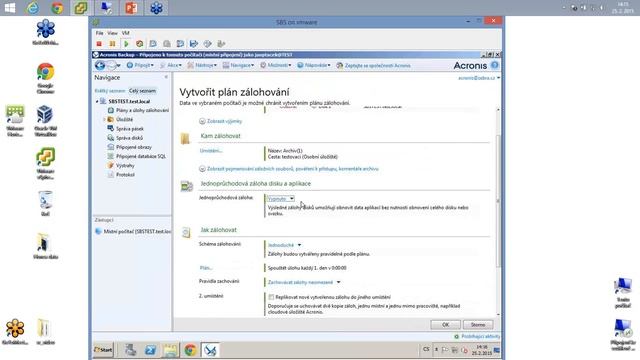The height and width of the screenshot is (360, 640).
Task: Open the Recycle Bin desktop icon
Action: tap(45, 203)
